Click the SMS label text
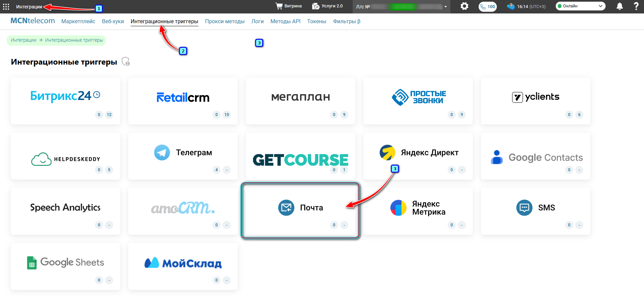Screen dimensions: 644x296 coord(547,208)
